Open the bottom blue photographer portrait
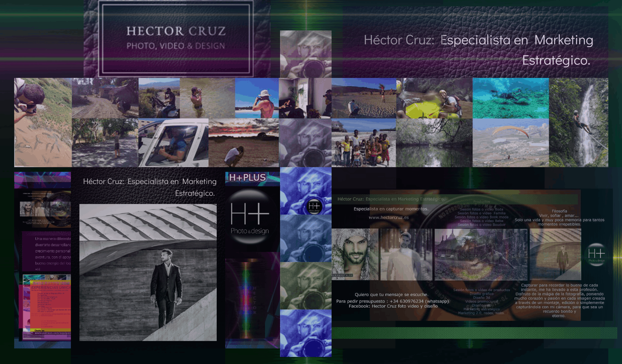Screen dimensions: 622x364 tap(306, 333)
